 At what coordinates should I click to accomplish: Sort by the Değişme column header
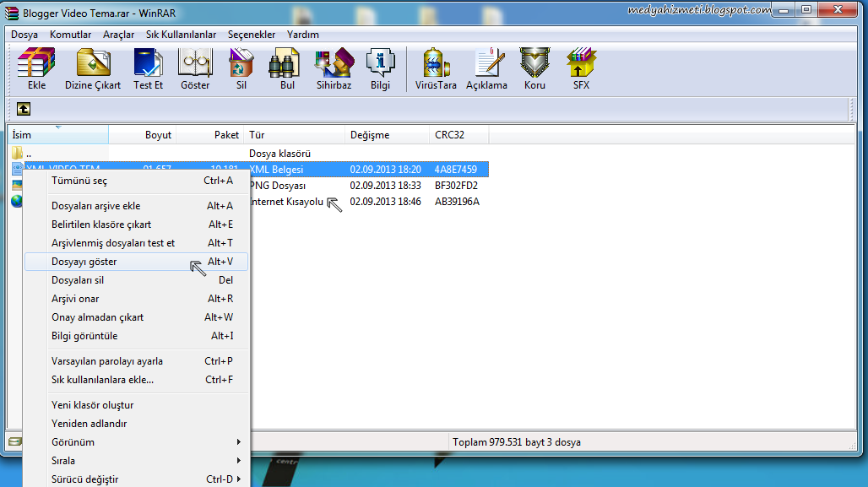click(387, 135)
